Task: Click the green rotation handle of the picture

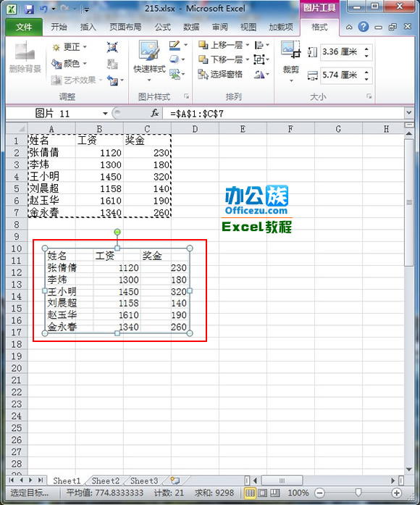Action: click(x=117, y=232)
